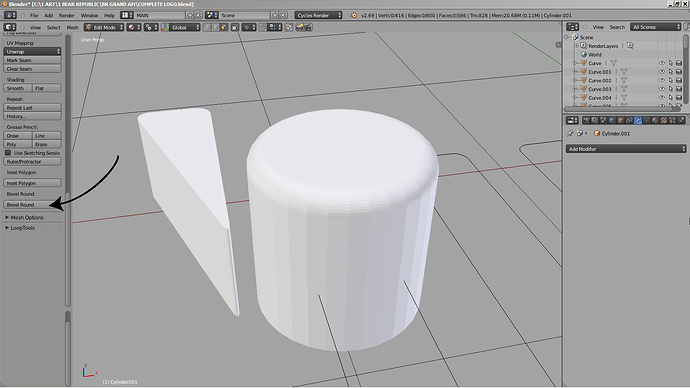This screenshot has width=690, height=388.
Task: Click the OpenGL render animation icon
Action: (308, 27)
